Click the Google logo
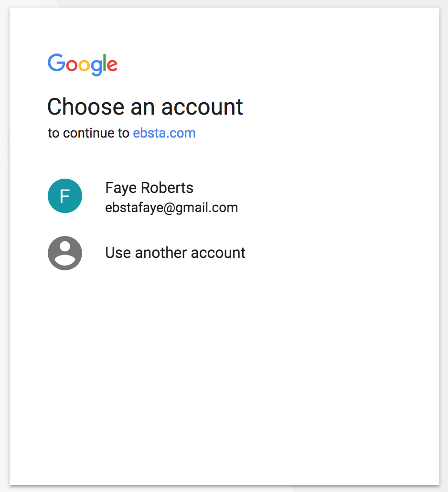448x492 pixels. (x=83, y=64)
